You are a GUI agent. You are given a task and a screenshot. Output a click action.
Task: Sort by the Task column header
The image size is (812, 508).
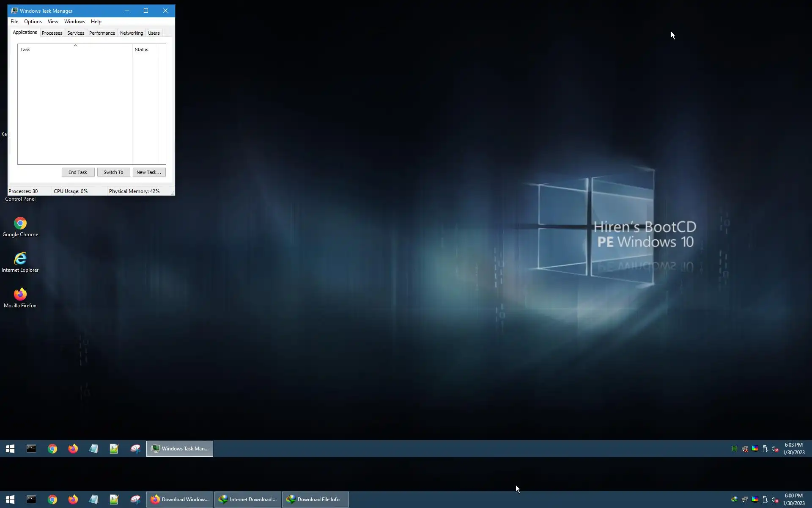[x=75, y=50]
